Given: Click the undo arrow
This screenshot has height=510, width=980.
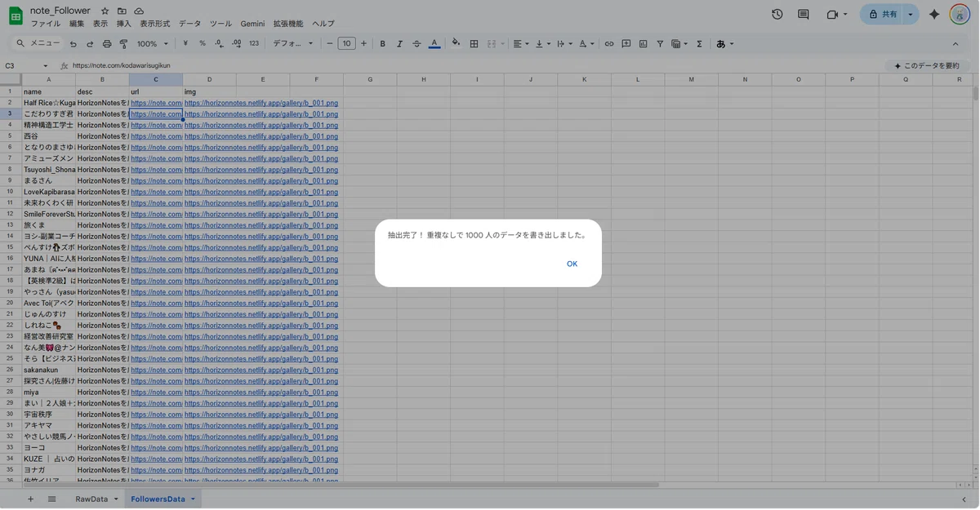Looking at the screenshot, I should click(73, 44).
